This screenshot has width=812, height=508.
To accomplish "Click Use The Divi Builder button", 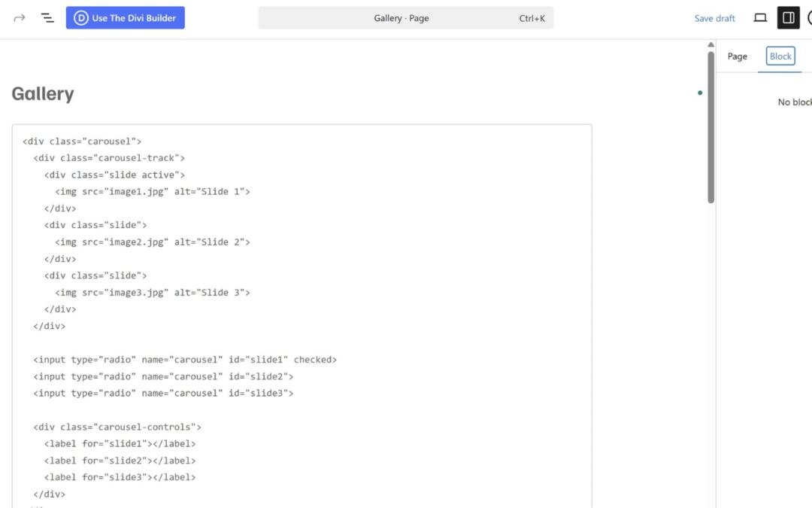I will 126,18.
